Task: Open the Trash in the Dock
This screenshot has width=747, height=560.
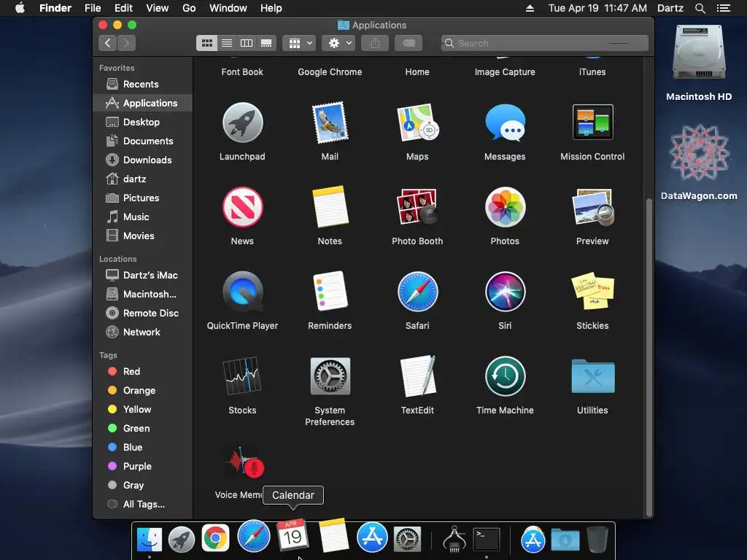Action: click(597, 539)
